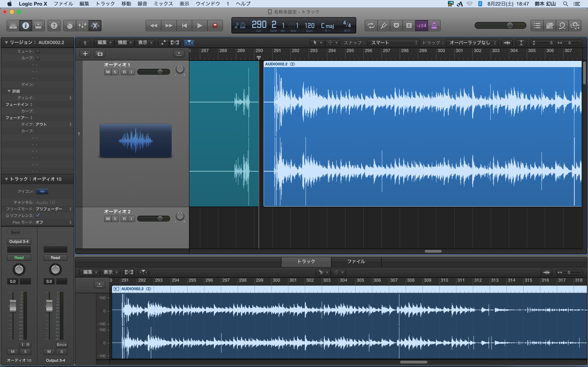Image resolution: width=588 pixels, height=367 pixels.
Task: Click the Output 3-4 routing button
Action: point(19,242)
